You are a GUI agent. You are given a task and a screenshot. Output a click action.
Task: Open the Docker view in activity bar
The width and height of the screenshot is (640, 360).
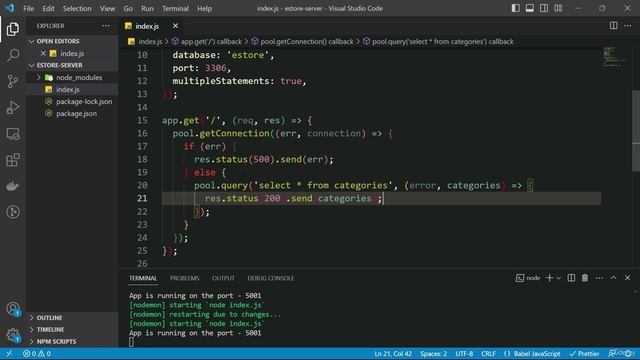13,186
